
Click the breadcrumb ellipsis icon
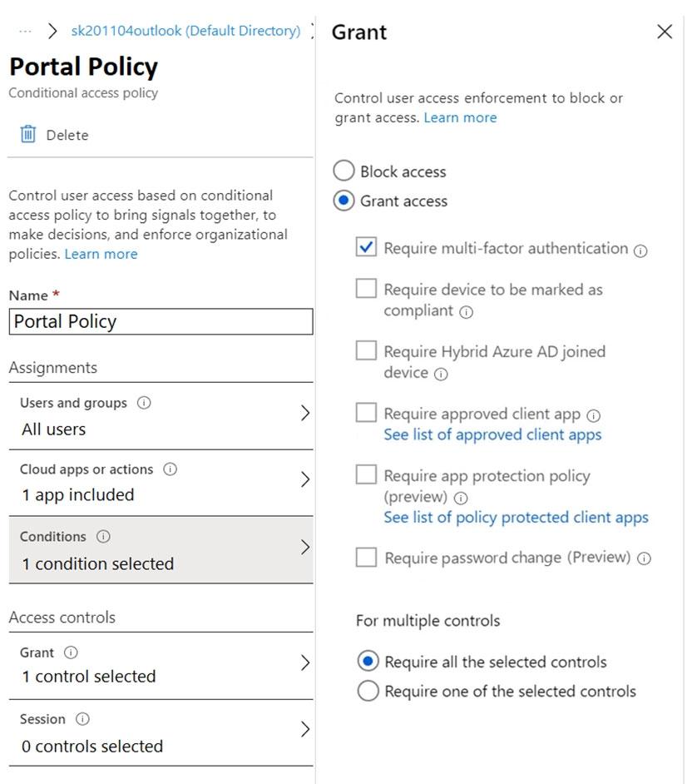pyautogui.click(x=25, y=31)
